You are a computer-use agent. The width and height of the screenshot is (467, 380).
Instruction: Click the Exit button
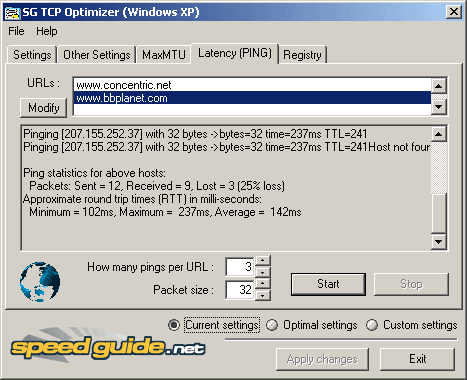(418, 359)
